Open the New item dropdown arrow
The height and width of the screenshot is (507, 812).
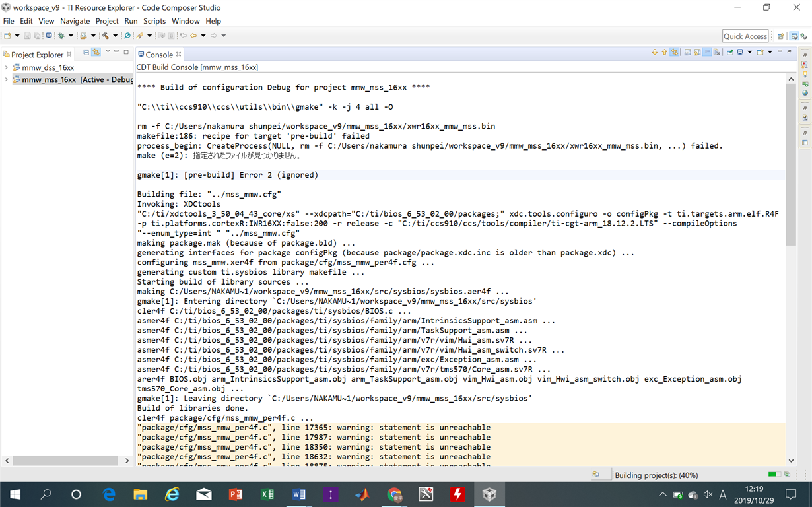coord(17,36)
